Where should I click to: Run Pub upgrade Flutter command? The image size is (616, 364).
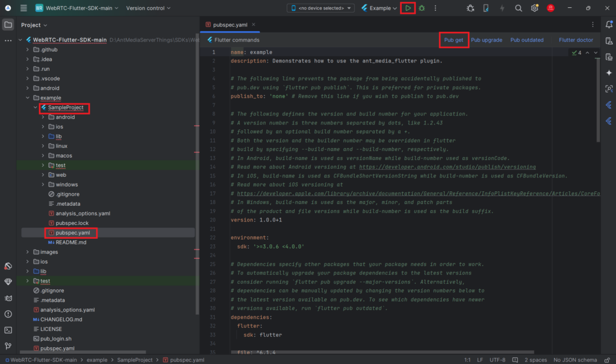tap(486, 40)
